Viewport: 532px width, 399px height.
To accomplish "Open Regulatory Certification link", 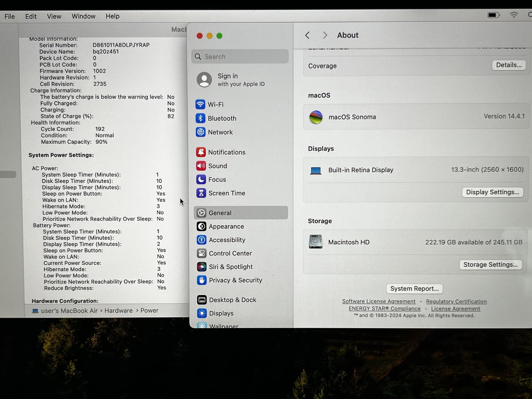I will [456, 301].
